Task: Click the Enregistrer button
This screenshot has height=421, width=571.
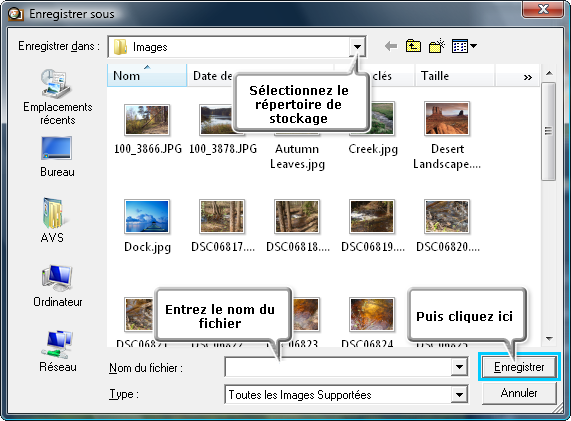Action: click(x=519, y=367)
